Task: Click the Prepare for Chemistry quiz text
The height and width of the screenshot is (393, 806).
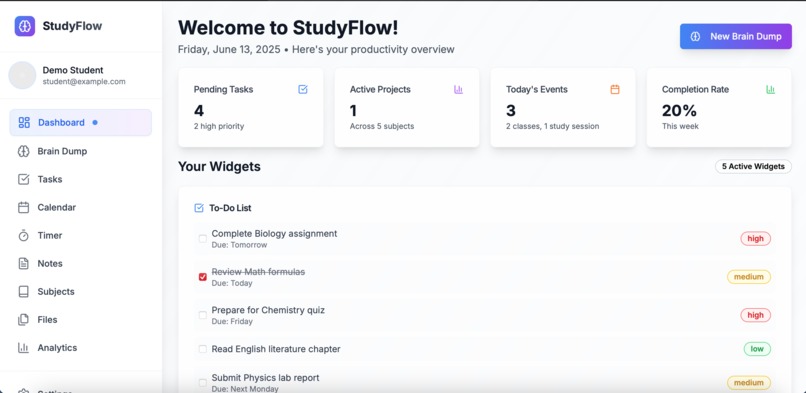Action: tap(268, 310)
